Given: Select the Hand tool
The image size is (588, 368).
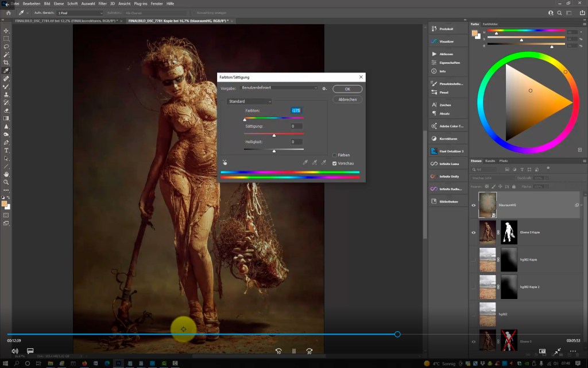Looking at the screenshot, I should 6,174.
